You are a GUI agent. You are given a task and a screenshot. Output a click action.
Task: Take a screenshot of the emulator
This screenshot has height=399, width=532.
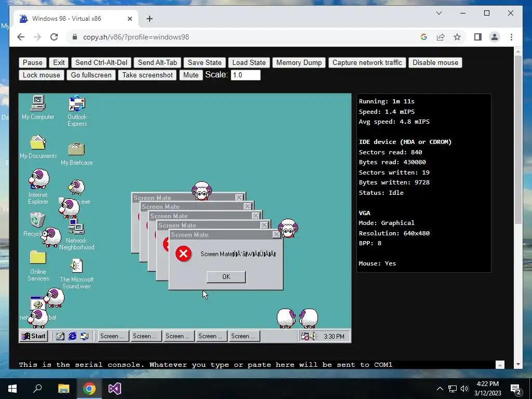148,75
